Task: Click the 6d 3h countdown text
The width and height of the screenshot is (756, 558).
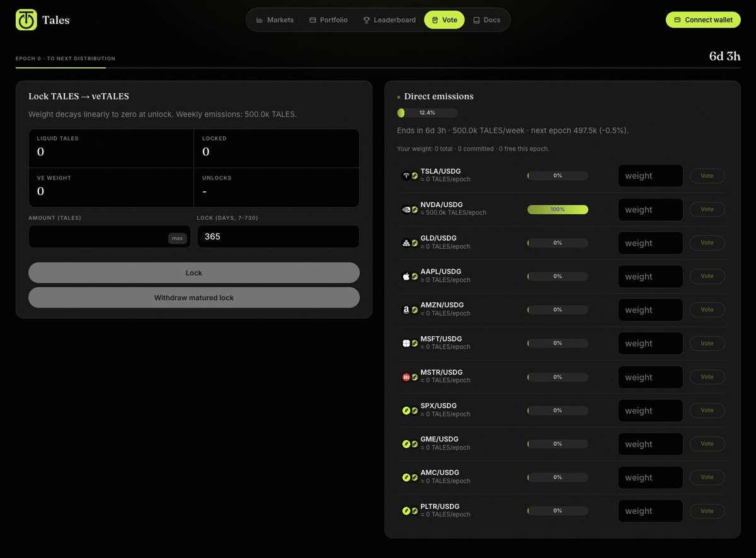Action: [x=724, y=55]
